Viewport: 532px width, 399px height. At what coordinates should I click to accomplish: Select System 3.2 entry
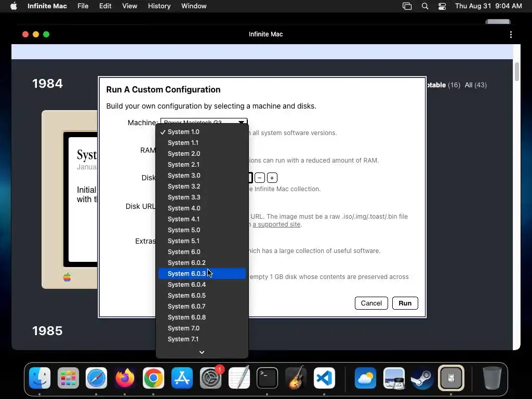[202, 187]
